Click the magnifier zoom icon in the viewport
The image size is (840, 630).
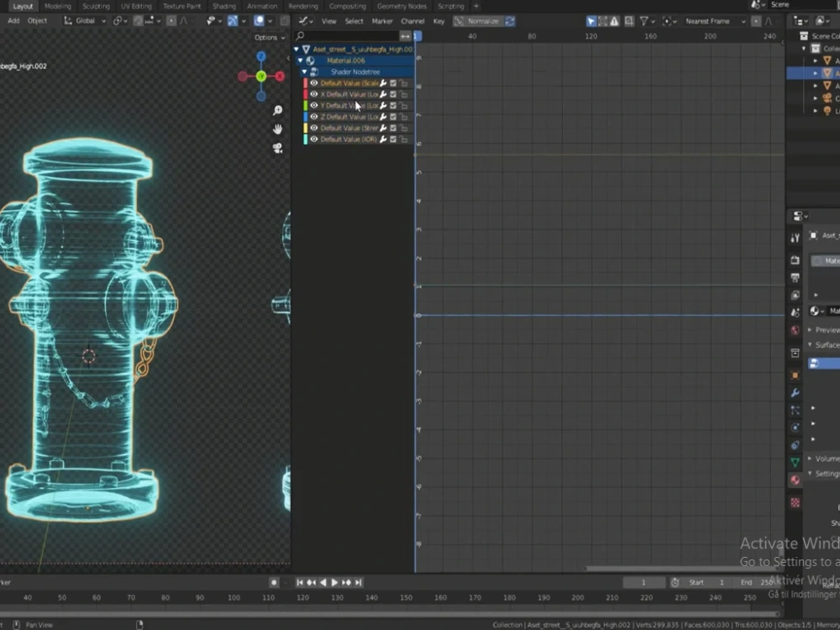(x=277, y=109)
